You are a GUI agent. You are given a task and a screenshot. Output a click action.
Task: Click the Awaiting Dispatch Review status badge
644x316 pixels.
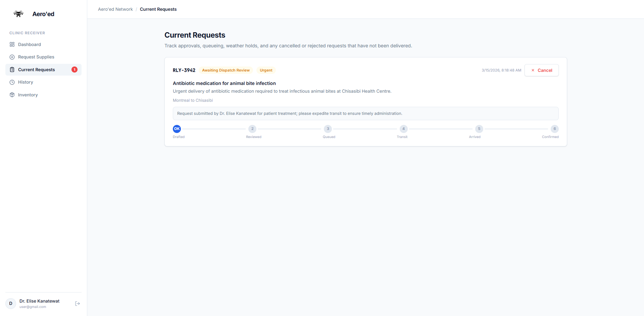tap(226, 70)
